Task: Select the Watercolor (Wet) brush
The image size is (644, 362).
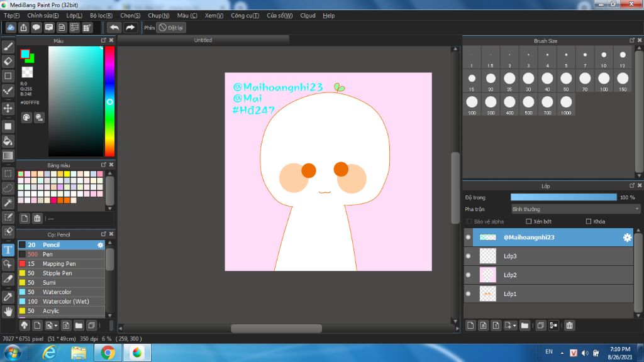Action: (x=61, y=302)
